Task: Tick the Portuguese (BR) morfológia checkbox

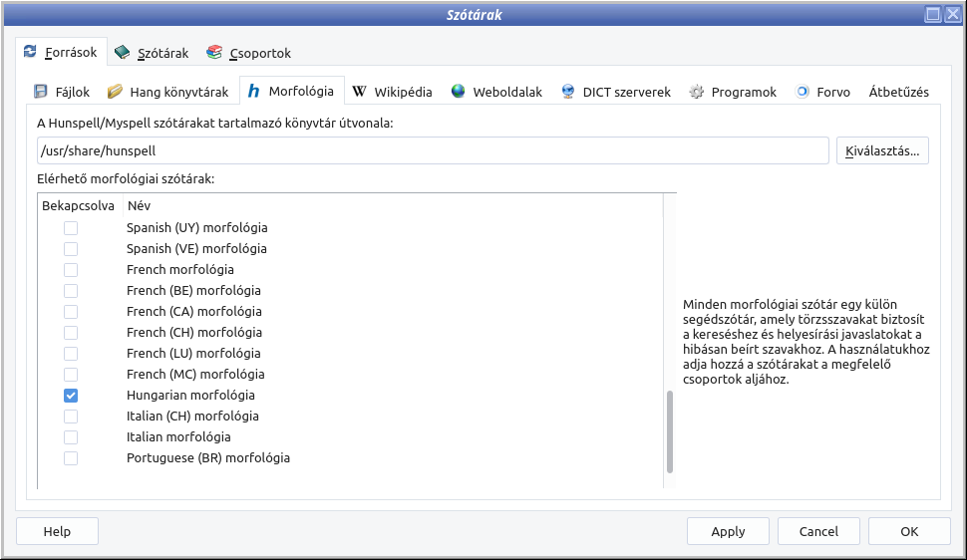Action: pyautogui.click(x=71, y=458)
